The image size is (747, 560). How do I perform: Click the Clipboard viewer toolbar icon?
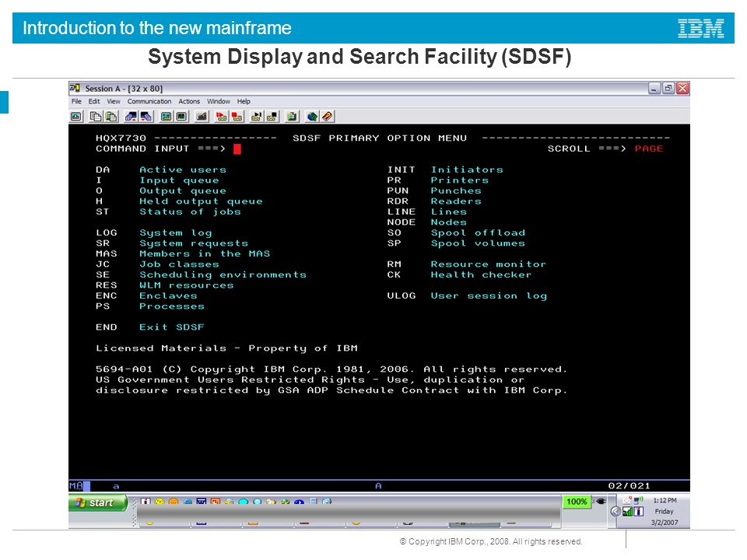point(292,116)
